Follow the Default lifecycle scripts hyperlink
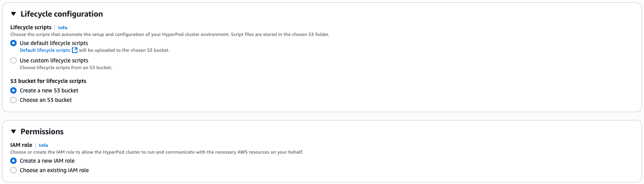This screenshot has height=184, width=644. click(45, 50)
